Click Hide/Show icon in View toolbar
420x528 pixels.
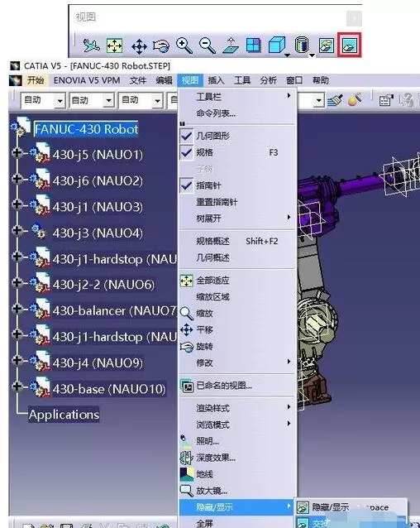[327, 46]
